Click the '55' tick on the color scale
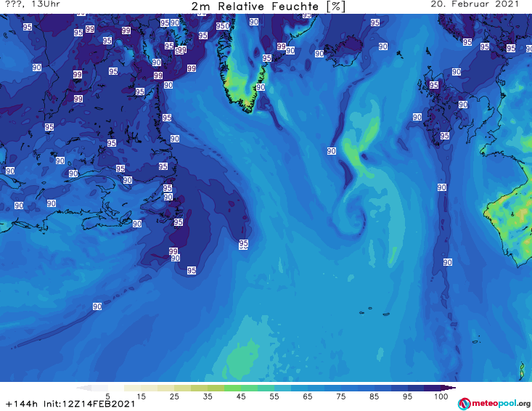Viewport: 532px width, 411px height. [274, 396]
